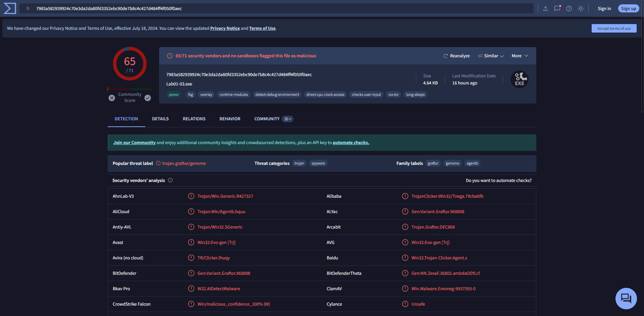Click the alert icon beside the 65/71 flagged message
Image resolution: width=644 pixels, height=316 pixels.
click(x=170, y=56)
